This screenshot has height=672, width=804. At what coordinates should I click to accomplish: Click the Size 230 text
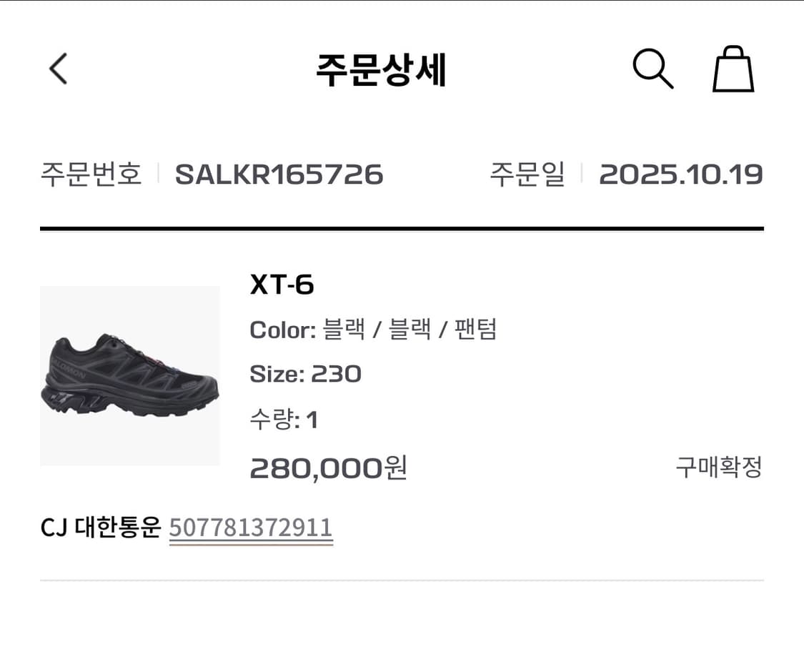(305, 374)
